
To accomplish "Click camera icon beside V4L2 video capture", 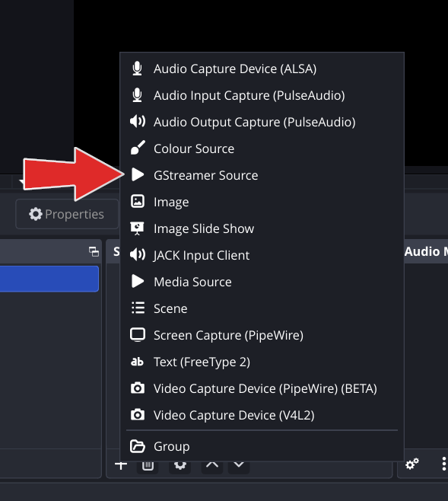I will click(138, 415).
